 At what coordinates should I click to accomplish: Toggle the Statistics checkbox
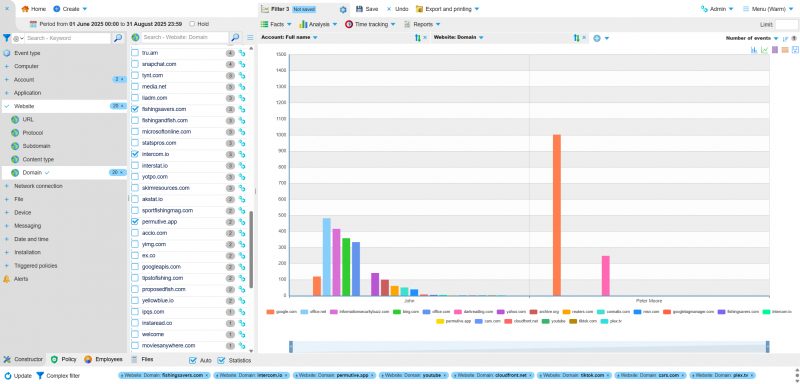pyautogui.click(x=221, y=361)
